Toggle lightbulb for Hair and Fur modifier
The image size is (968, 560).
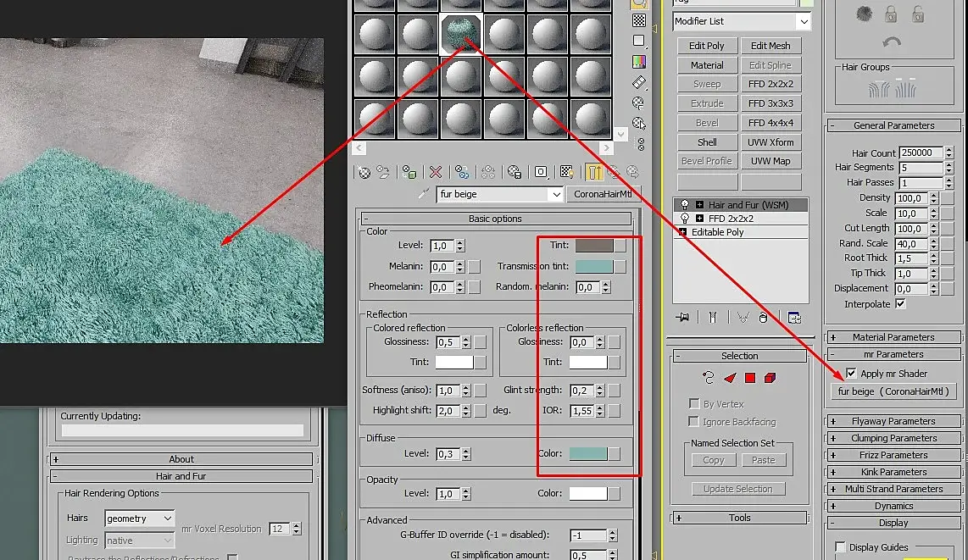click(x=684, y=204)
